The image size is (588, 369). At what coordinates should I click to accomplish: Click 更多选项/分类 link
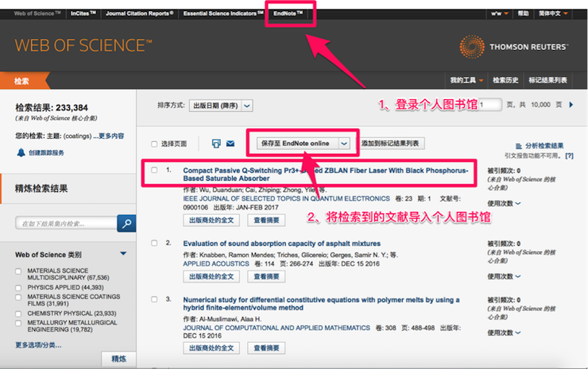38,345
